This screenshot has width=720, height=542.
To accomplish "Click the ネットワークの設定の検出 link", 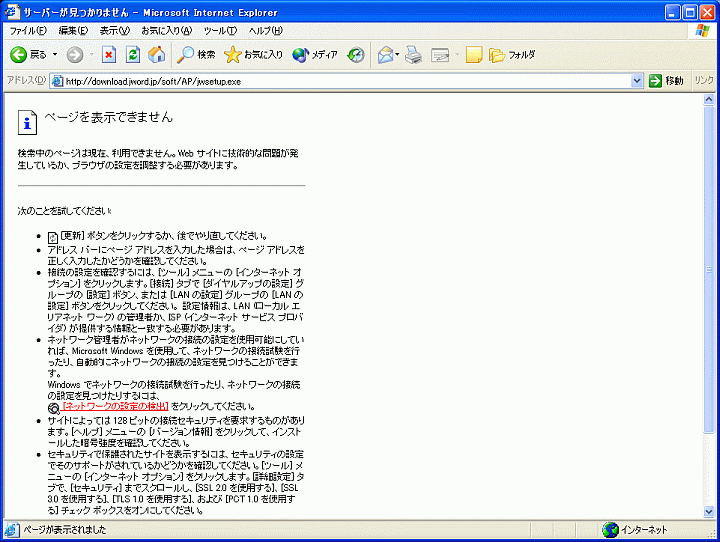I will [x=114, y=407].
